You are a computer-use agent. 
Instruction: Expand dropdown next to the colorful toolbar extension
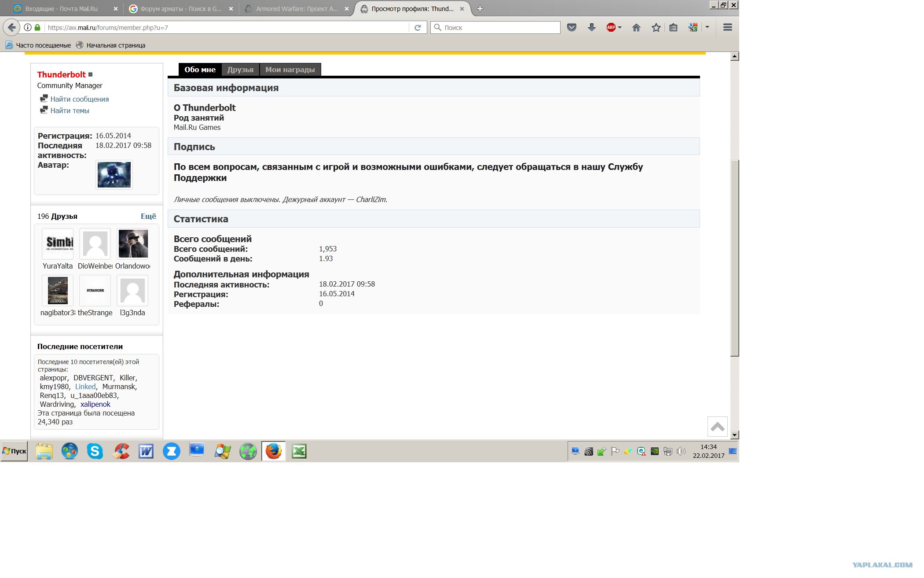click(707, 27)
